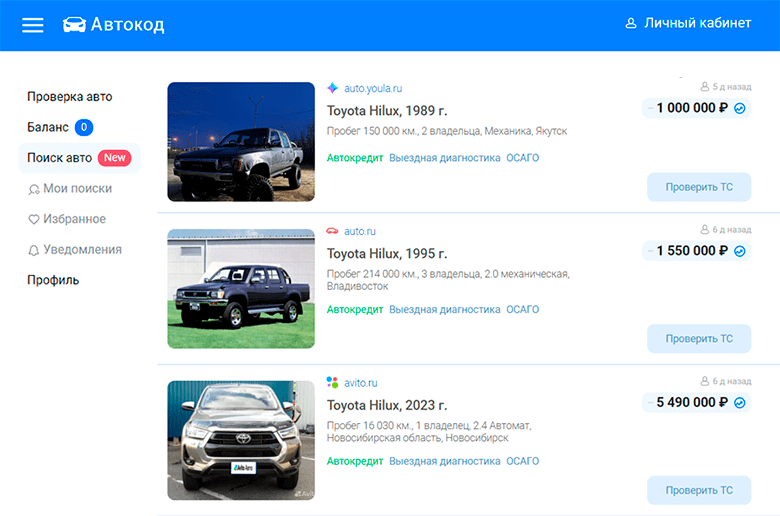780x516 pixels.
Task: Click the 5 490 000 ₽ price
Action: pyautogui.click(x=692, y=403)
